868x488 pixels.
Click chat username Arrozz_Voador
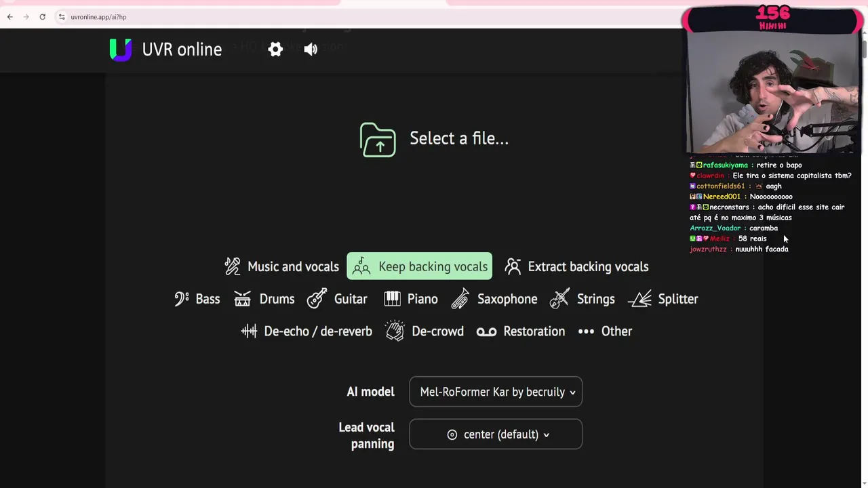coord(715,228)
